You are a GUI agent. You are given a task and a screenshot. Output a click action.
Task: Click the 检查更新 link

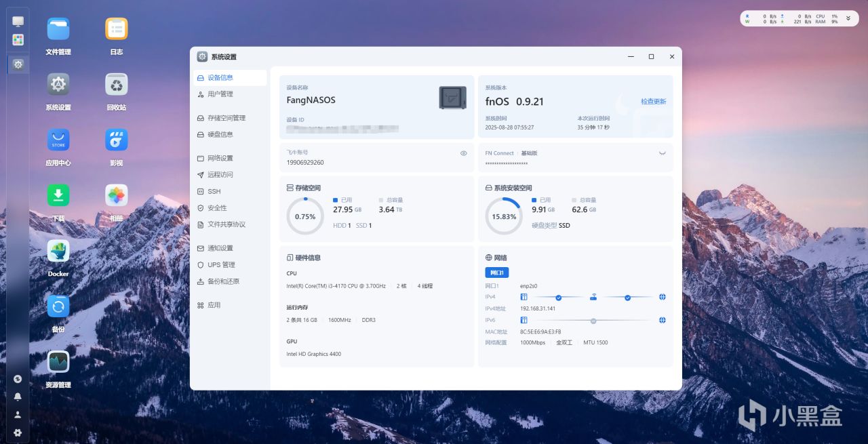[x=653, y=102]
